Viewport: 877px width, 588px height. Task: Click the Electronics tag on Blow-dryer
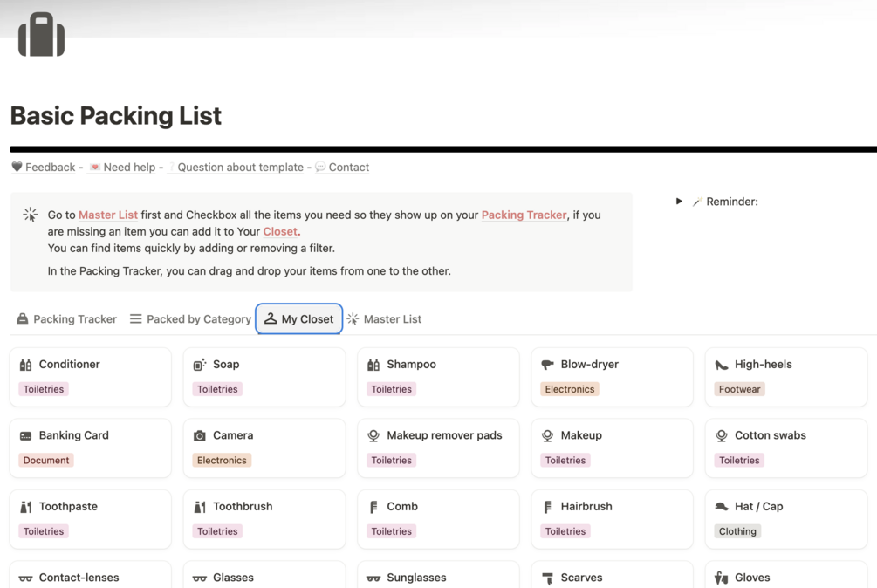(570, 389)
